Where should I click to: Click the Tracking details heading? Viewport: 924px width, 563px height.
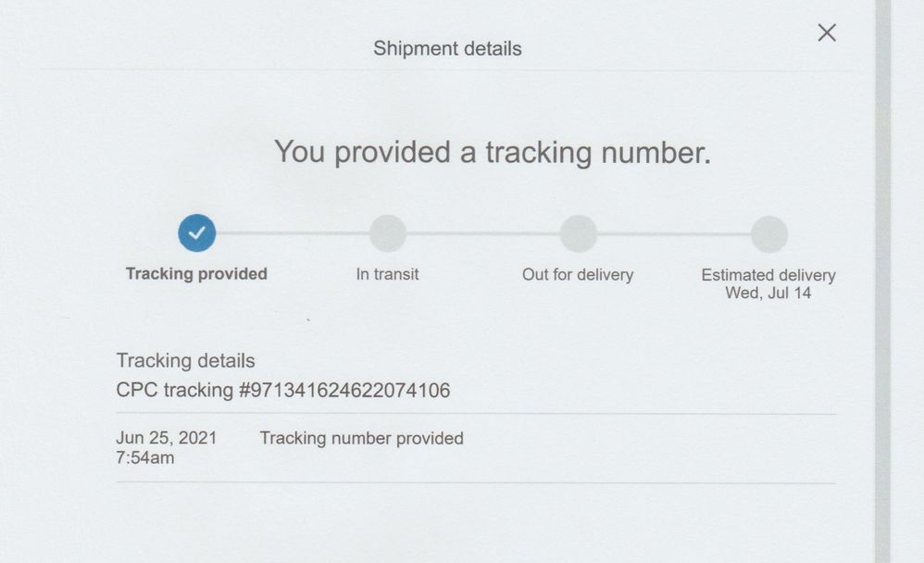point(185,361)
